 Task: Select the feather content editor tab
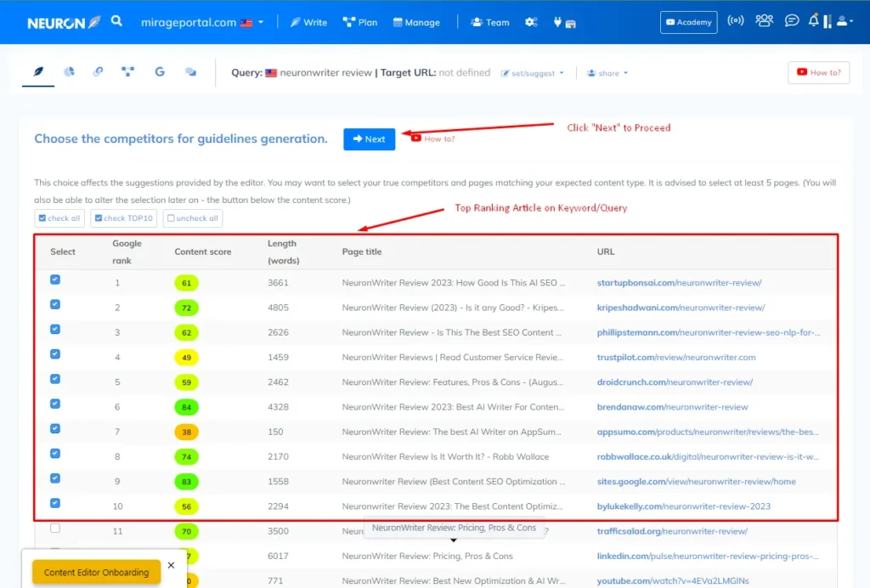[38, 72]
